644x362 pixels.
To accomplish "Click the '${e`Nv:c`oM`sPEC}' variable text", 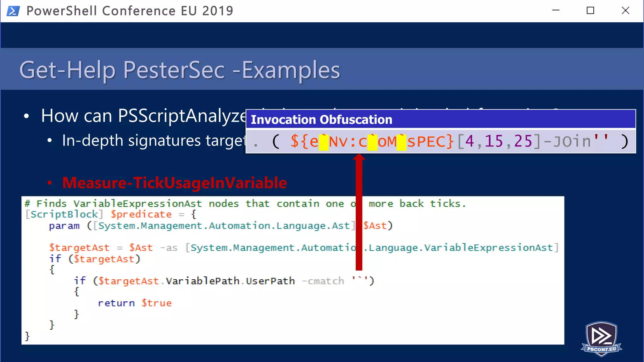I will (x=372, y=141).
